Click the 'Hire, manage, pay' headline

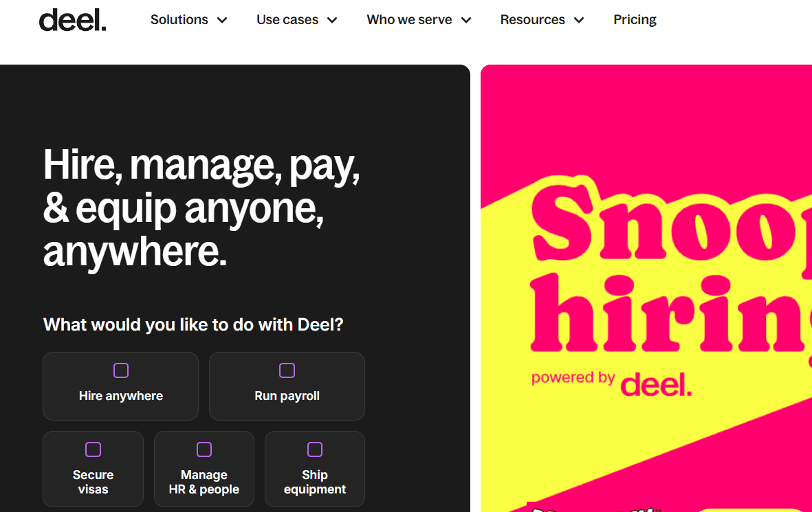tap(201, 207)
